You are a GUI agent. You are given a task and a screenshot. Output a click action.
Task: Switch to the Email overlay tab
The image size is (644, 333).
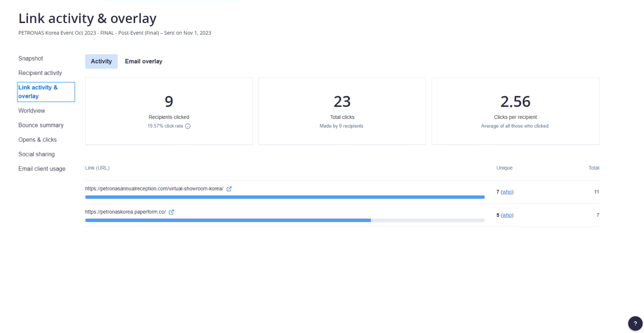143,61
